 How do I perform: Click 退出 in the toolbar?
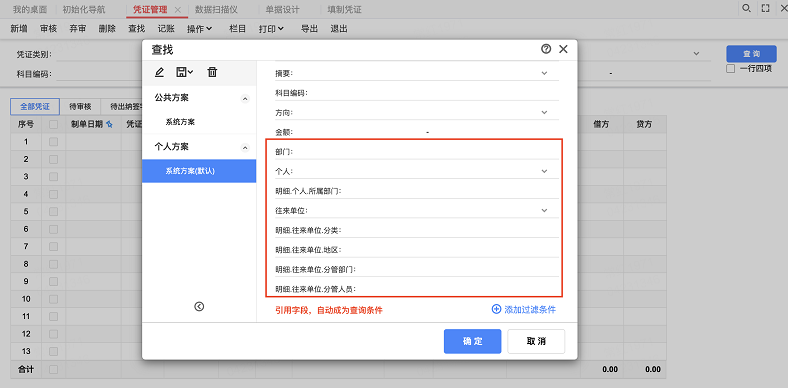coord(339,29)
